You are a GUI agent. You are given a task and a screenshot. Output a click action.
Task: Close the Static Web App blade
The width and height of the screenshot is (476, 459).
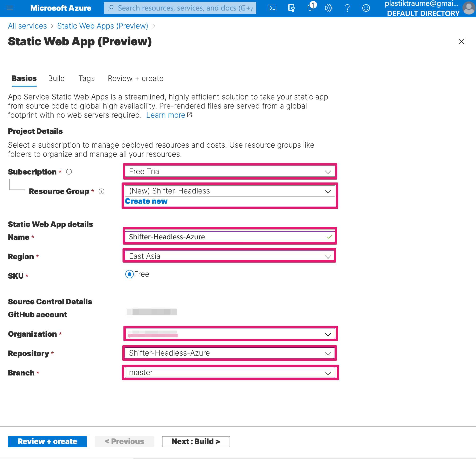click(x=461, y=42)
